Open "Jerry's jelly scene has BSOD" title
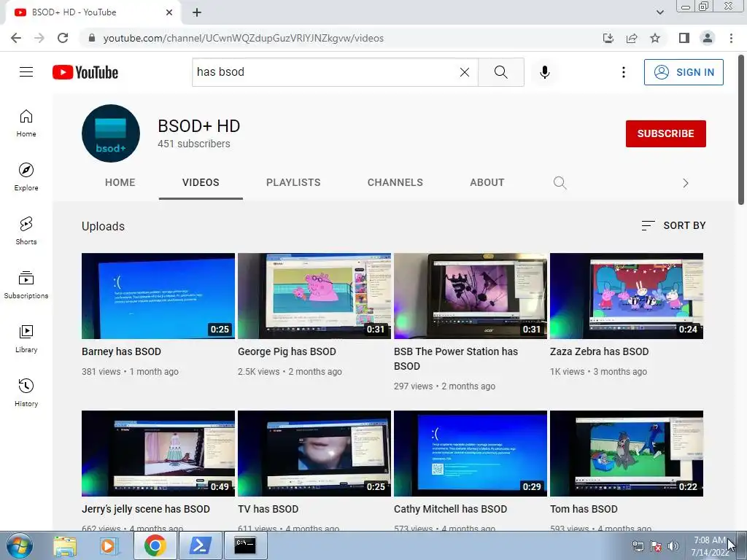 pyautogui.click(x=146, y=509)
